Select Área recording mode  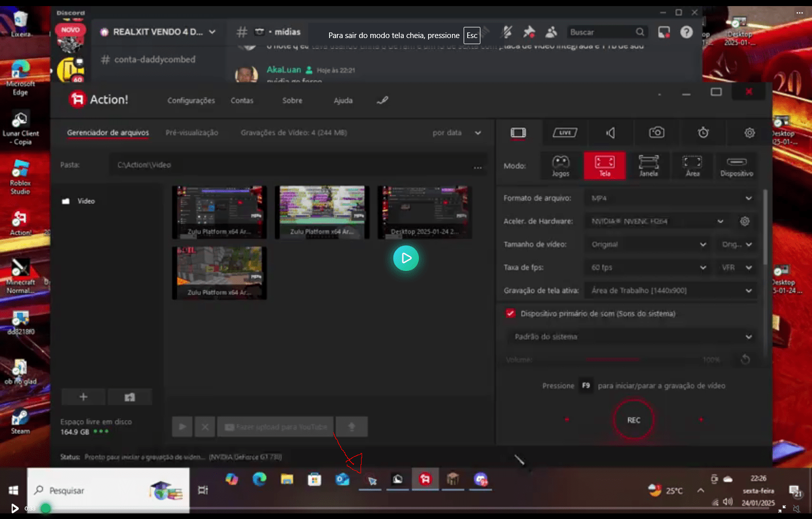692,165
